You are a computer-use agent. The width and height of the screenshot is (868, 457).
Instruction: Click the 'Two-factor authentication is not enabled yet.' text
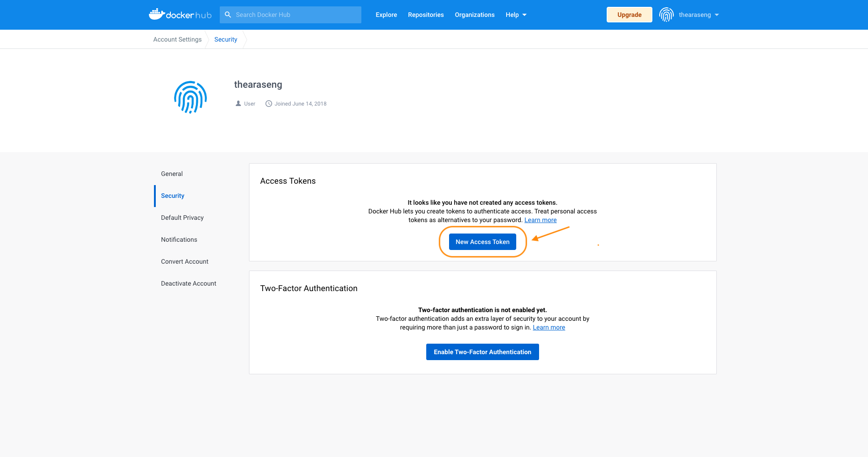click(482, 310)
